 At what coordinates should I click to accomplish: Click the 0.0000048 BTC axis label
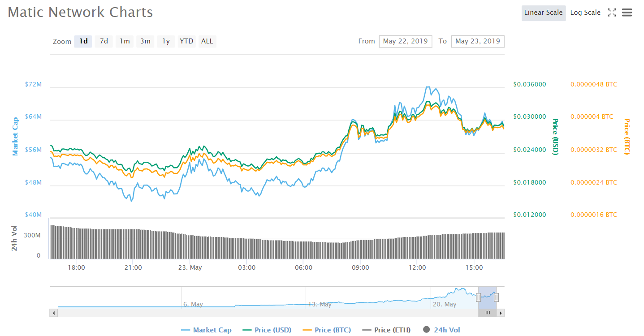pyautogui.click(x=594, y=84)
